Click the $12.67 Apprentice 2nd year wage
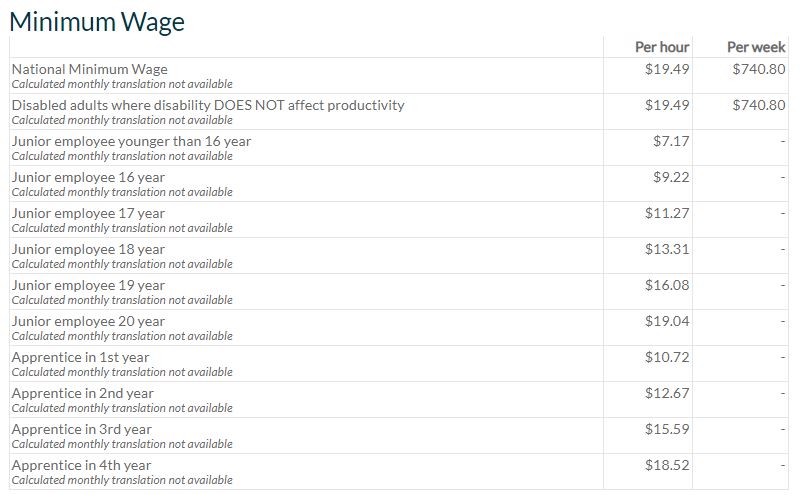 [667, 393]
